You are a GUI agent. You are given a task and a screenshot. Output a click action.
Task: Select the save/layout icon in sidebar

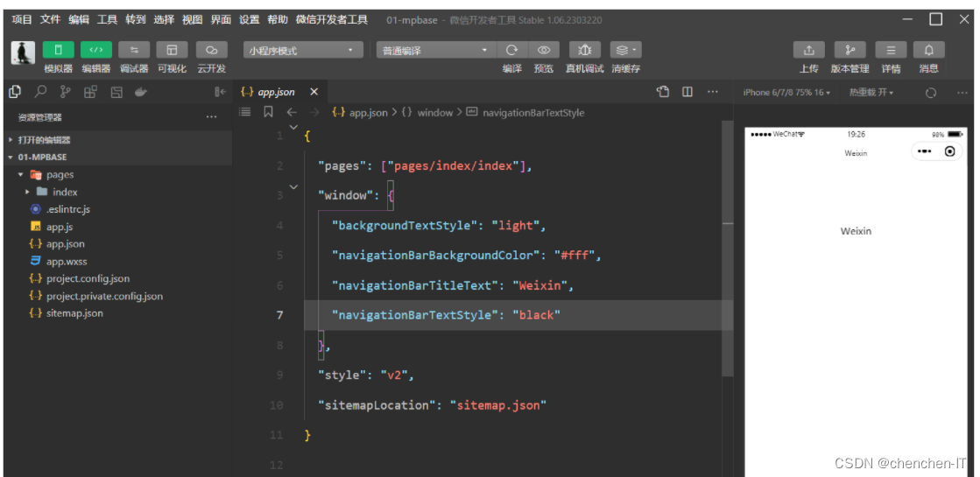(x=116, y=92)
